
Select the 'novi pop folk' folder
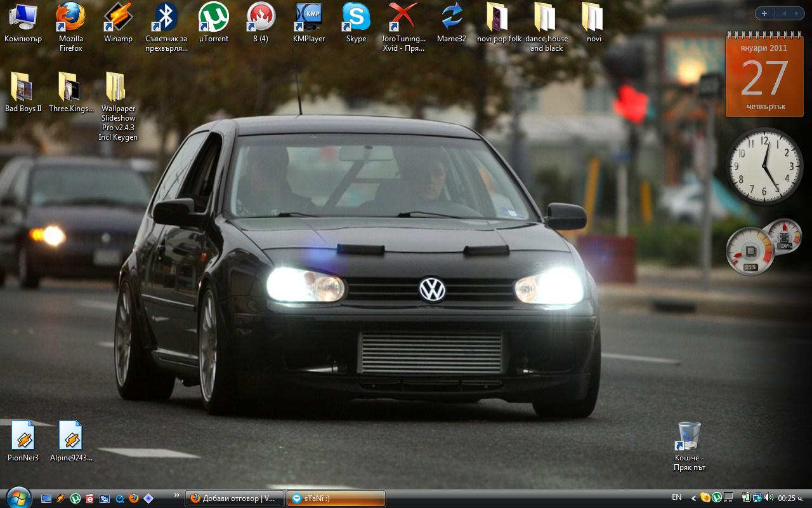pyautogui.click(x=499, y=18)
